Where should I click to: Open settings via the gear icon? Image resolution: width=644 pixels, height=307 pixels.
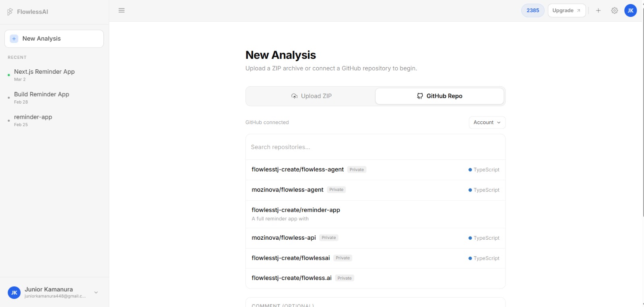[615, 10]
